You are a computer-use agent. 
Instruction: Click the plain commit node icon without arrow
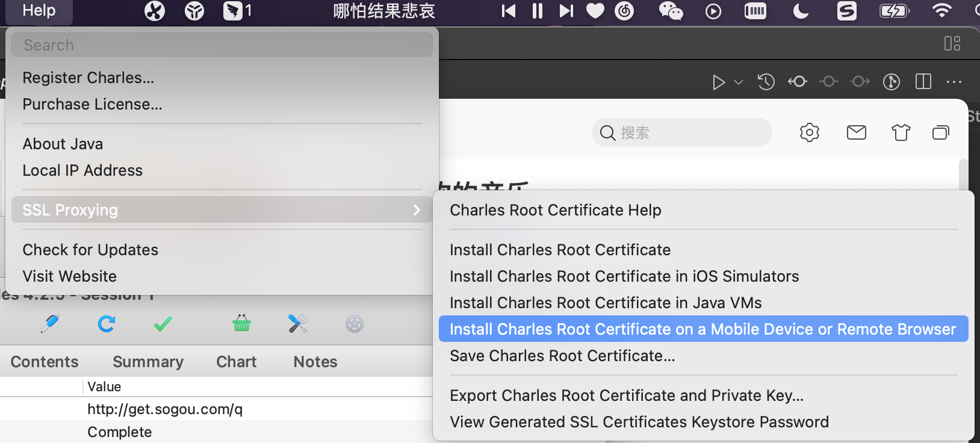click(x=829, y=81)
